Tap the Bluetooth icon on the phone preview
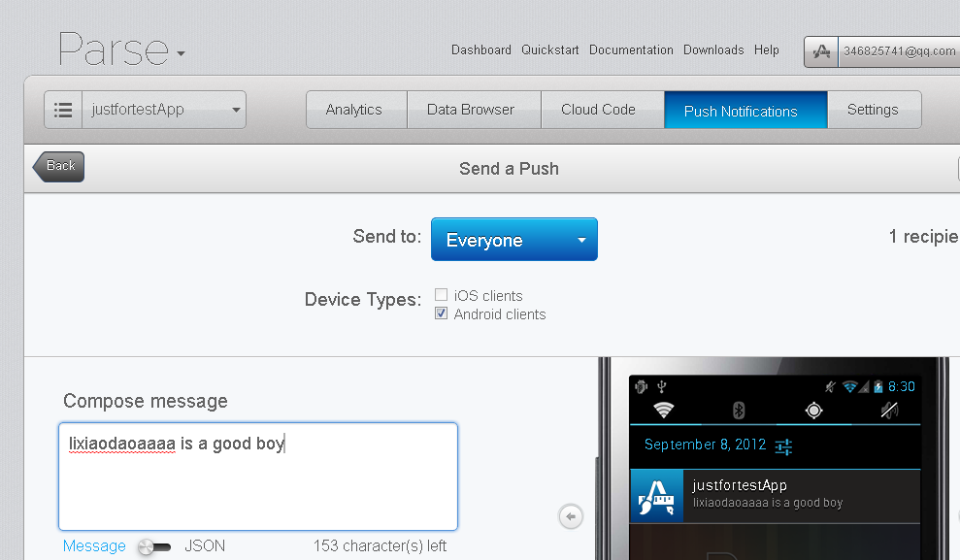Image resolution: width=960 pixels, height=560 pixels. 741,410
